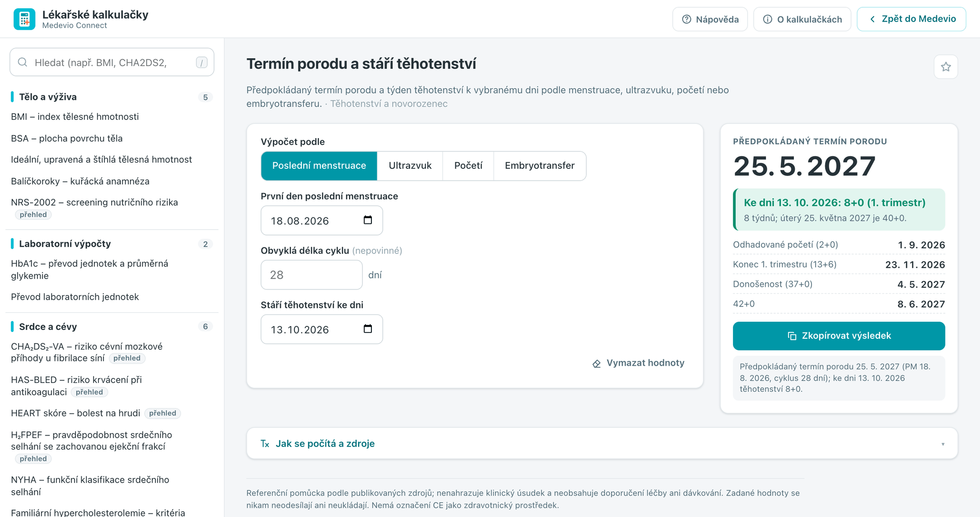
Task: Switch to Početí calculation method
Action: pos(468,166)
